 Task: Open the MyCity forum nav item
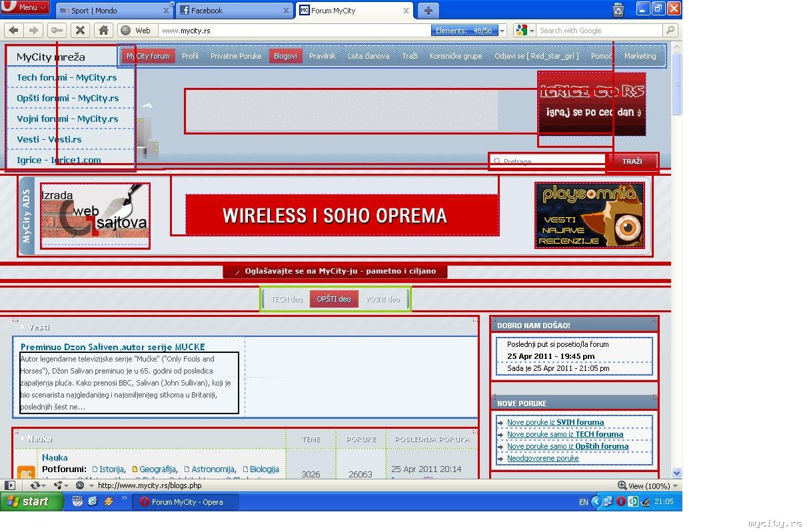[148, 56]
